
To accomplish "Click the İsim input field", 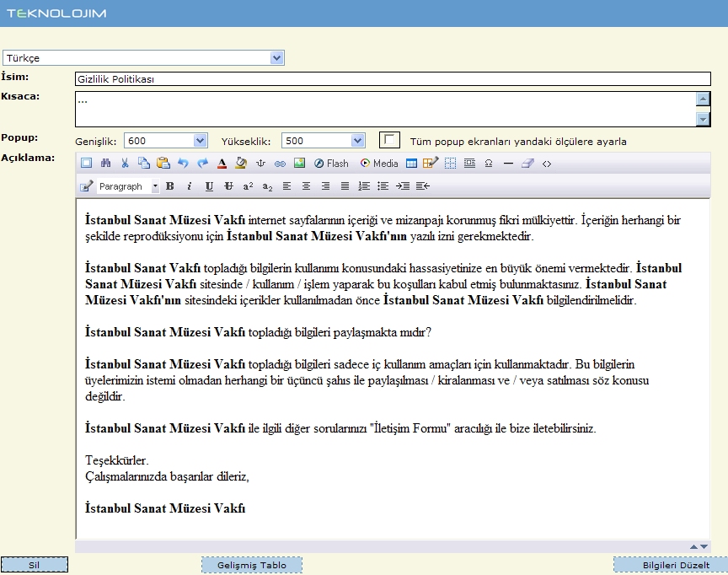I will [x=393, y=78].
